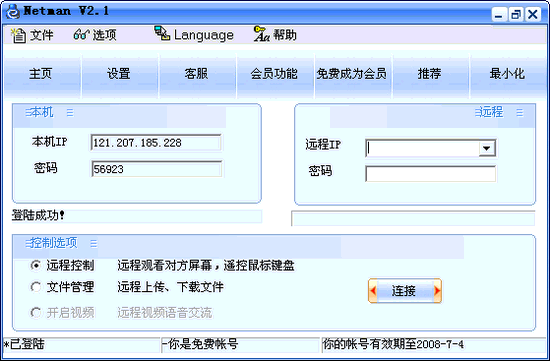Viewport: 550px width, 361px height.
Task: Click the empty remote status field
Action: click(413, 219)
